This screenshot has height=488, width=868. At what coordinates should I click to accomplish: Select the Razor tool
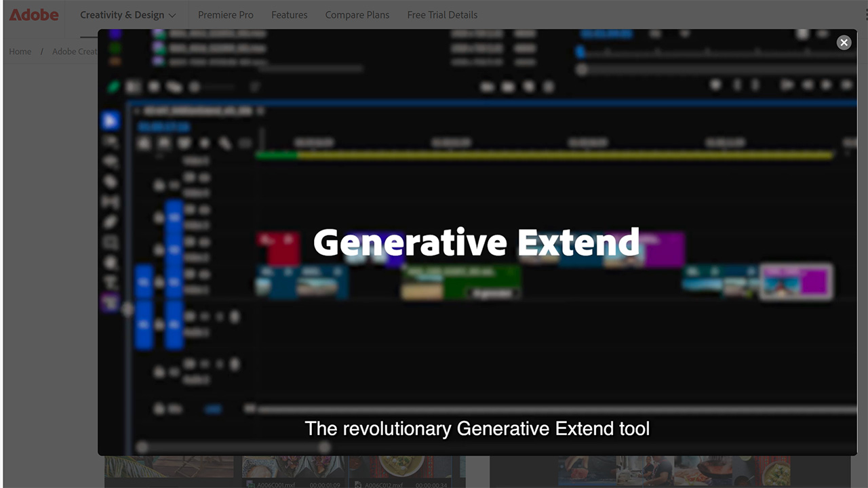point(110,182)
